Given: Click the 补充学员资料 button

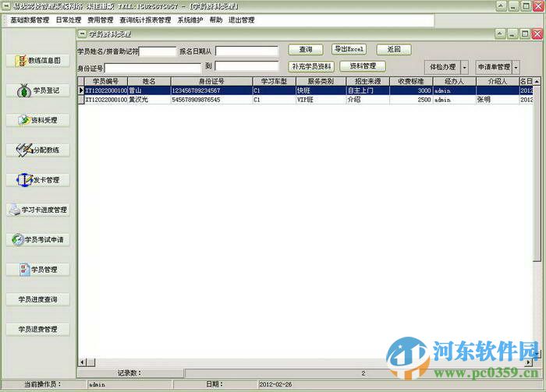Looking at the screenshot, I should 311,66.
